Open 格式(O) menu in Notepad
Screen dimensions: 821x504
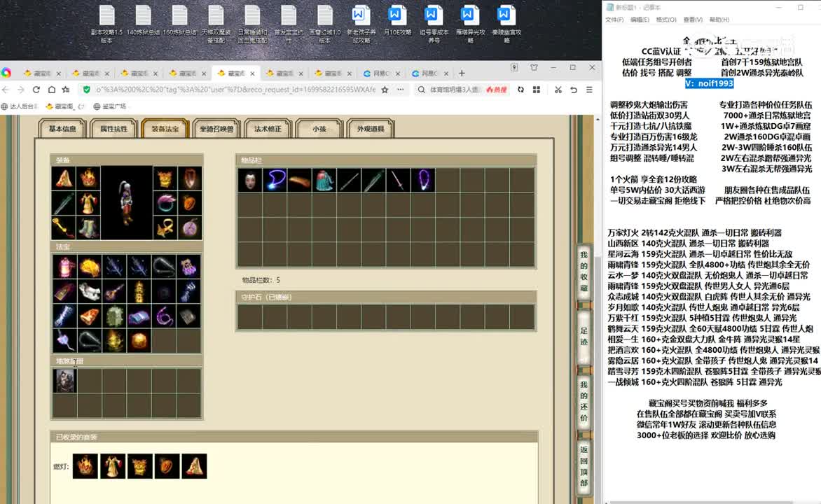pos(666,20)
